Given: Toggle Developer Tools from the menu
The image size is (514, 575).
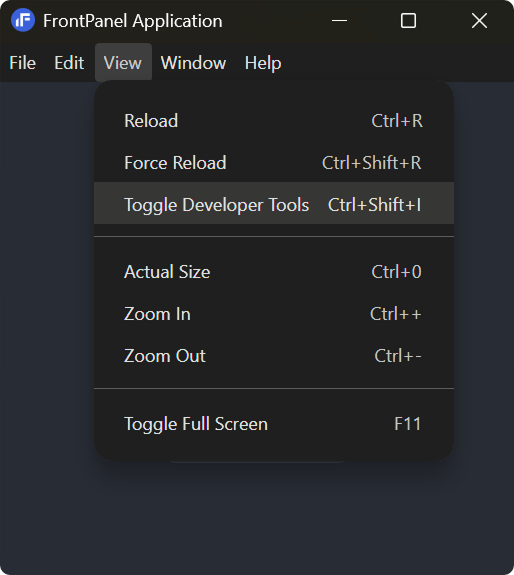Looking at the screenshot, I should click(274, 203).
